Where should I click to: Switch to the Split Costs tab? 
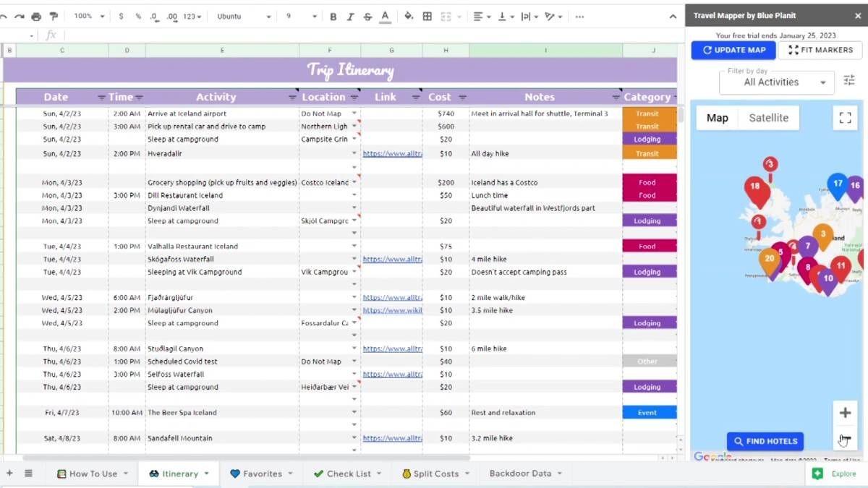pos(435,474)
